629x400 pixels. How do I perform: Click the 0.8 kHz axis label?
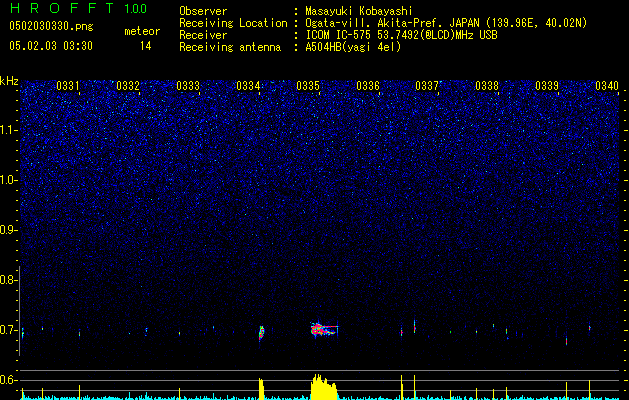click(x=8, y=280)
